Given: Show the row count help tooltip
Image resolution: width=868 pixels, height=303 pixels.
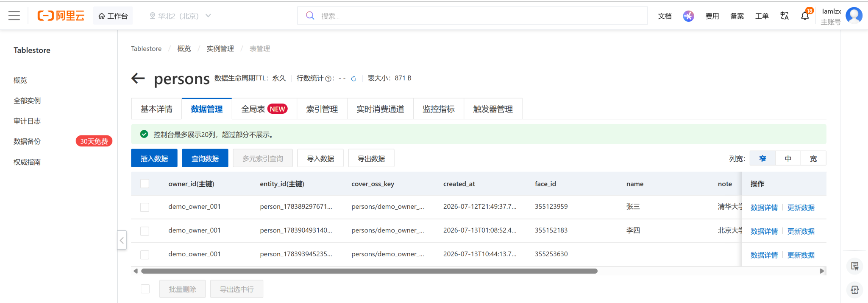Looking at the screenshot, I should [328, 79].
